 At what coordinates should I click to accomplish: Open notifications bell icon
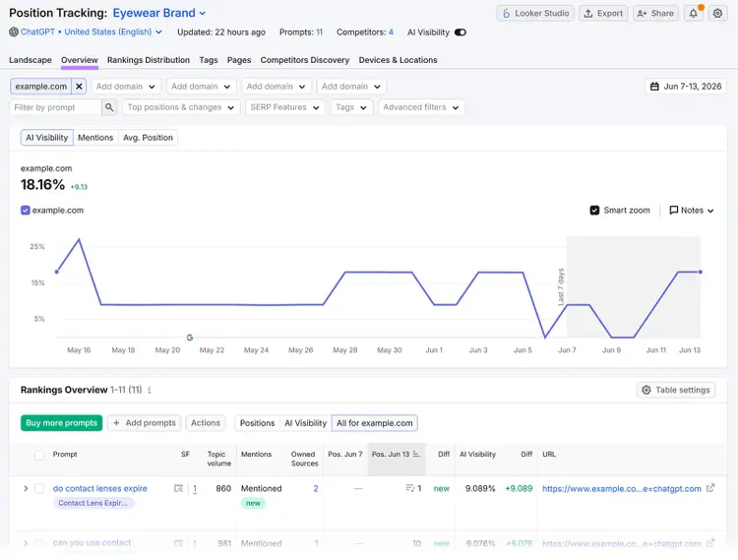coord(694,13)
